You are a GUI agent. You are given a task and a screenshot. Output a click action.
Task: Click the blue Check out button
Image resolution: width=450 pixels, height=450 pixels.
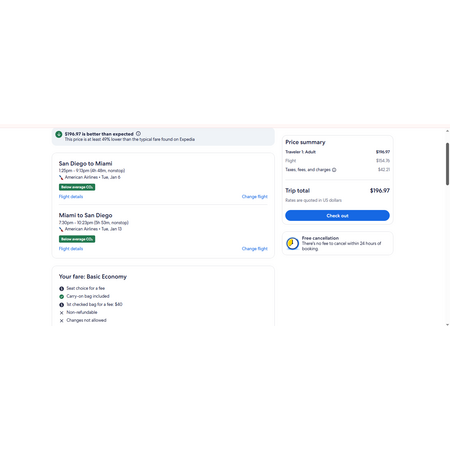(337, 215)
